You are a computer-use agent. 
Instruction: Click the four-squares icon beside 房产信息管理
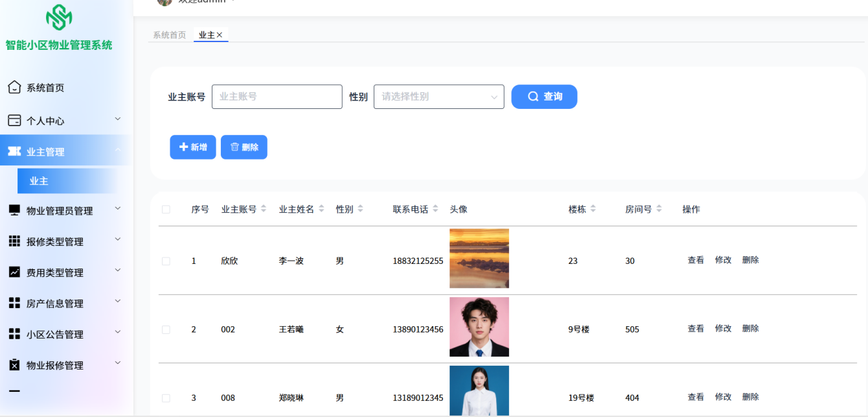point(14,303)
